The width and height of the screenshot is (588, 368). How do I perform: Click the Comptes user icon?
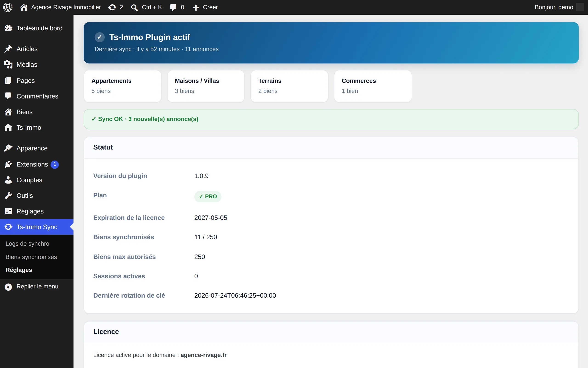coord(8,180)
